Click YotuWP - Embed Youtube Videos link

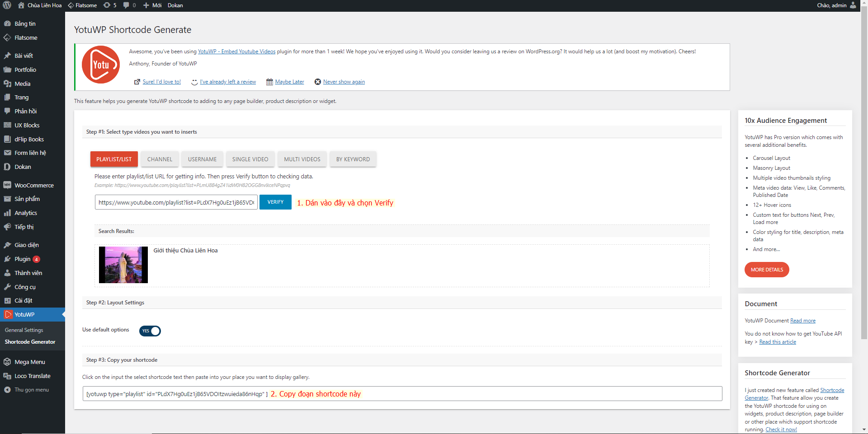236,51
